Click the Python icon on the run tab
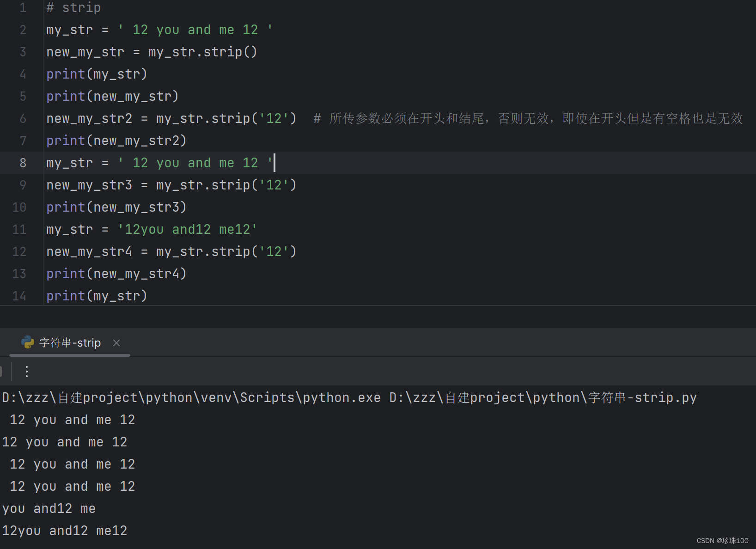Screen dimensions: 756x549 [x=28, y=342]
